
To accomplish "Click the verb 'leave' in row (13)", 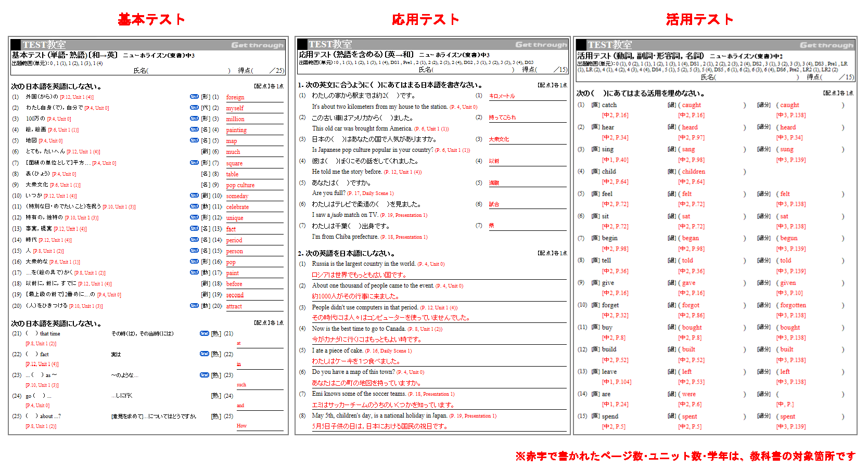I will tap(609, 372).
